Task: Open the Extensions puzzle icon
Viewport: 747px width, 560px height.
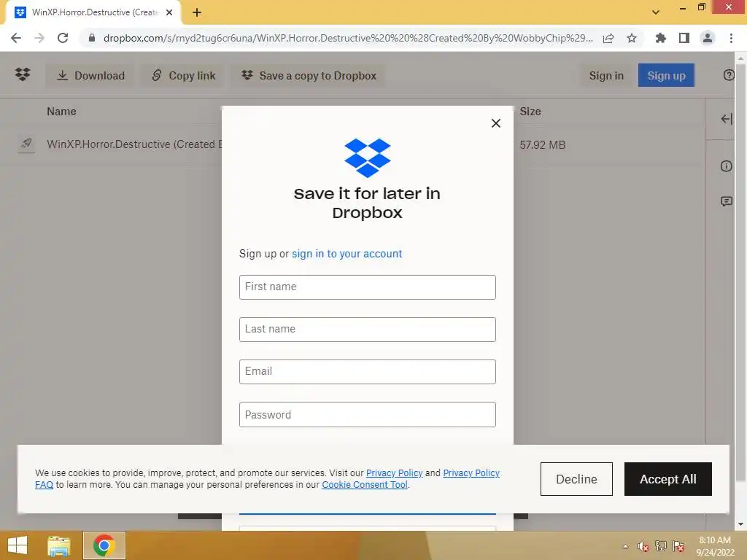Action: pyautogui.click(x=660, y=38)
